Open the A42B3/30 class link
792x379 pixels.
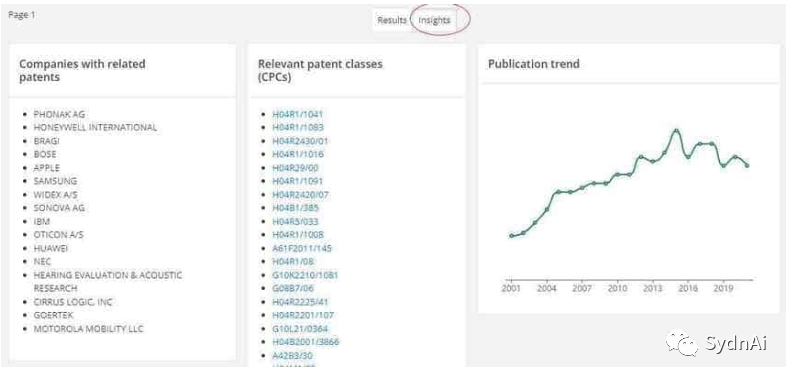point(292,355)
